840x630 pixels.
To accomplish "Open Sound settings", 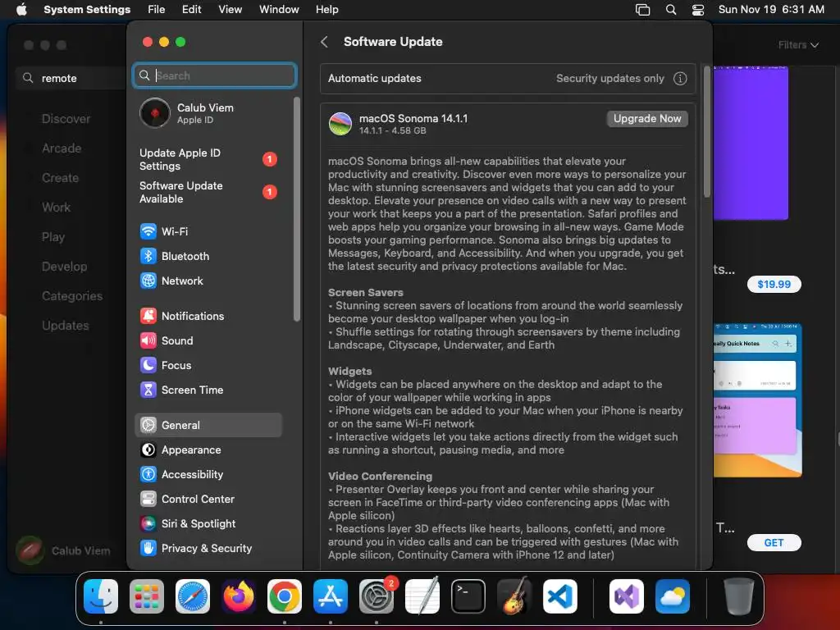I will [x=208, y=340].
